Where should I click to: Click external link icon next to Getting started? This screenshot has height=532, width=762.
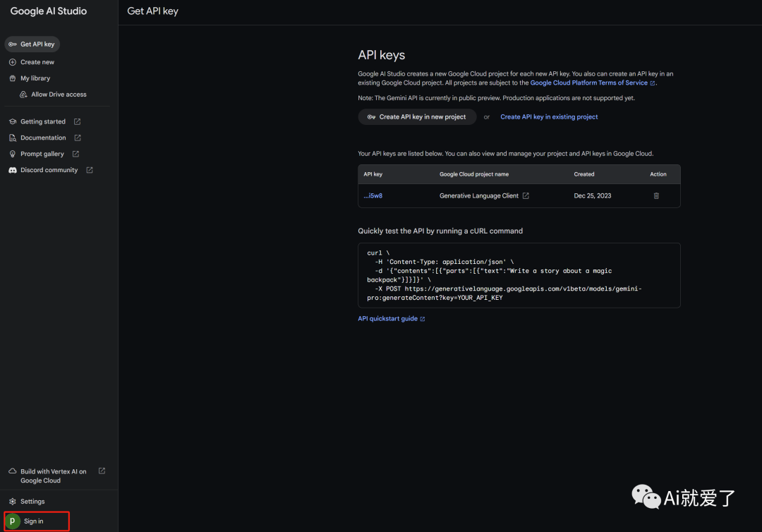(x=78, y=122)
